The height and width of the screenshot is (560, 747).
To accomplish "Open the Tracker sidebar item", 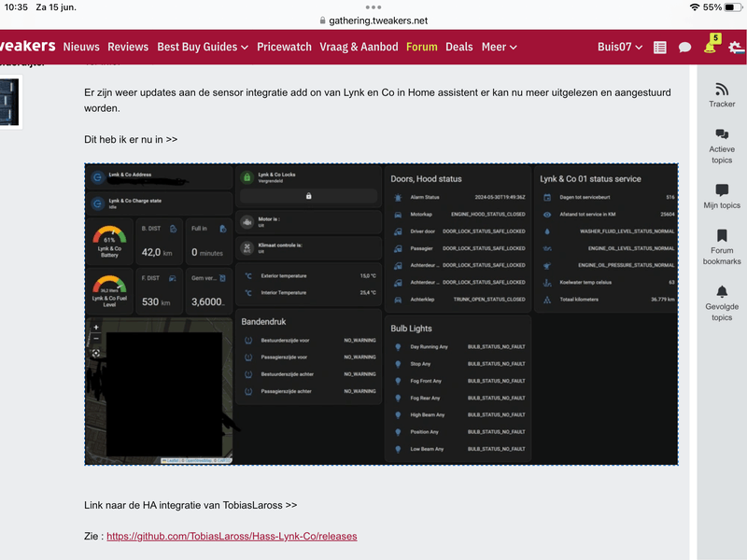I will 722,95.
